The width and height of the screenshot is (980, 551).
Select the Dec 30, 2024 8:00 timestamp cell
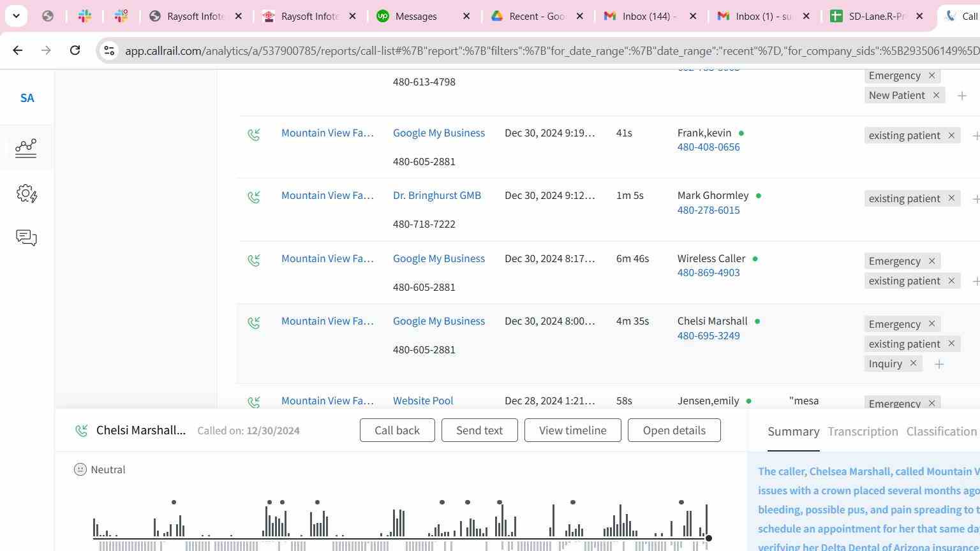549,321
